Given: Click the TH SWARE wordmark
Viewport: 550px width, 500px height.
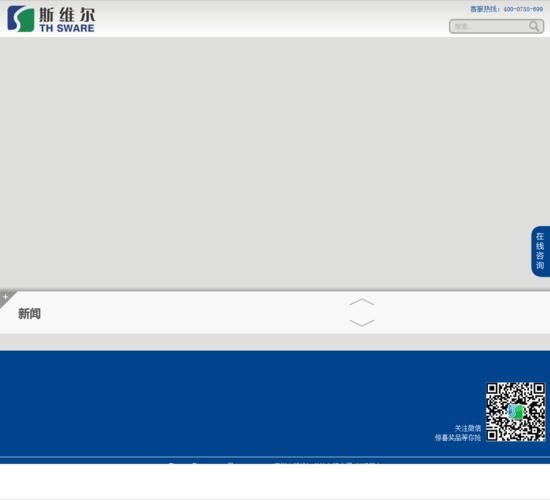Looking at the screenshot, I should 67,28.
